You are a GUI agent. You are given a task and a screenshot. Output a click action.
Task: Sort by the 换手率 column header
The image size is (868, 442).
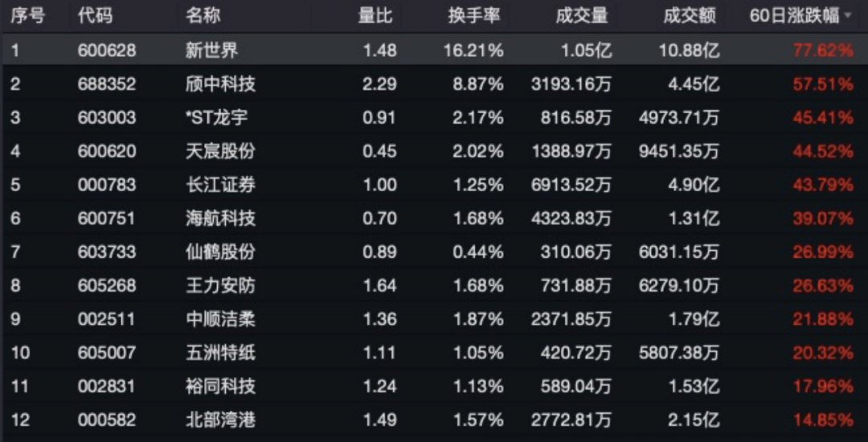coord(476,16)
